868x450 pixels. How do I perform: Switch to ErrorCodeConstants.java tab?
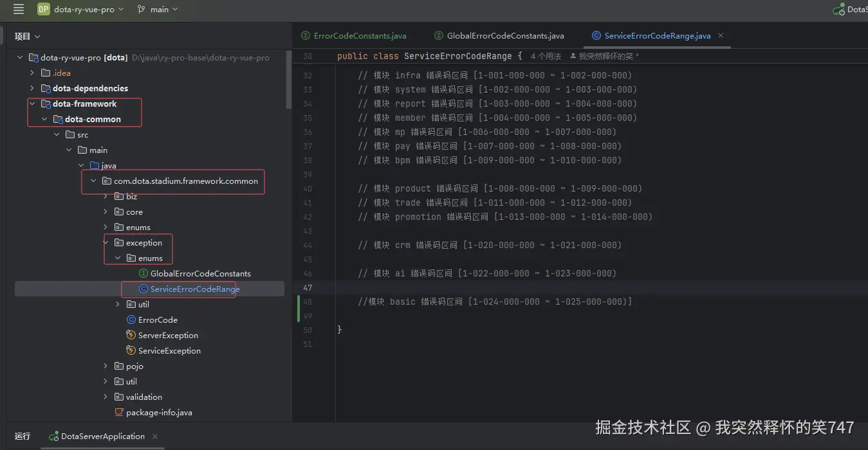(354, 35)
